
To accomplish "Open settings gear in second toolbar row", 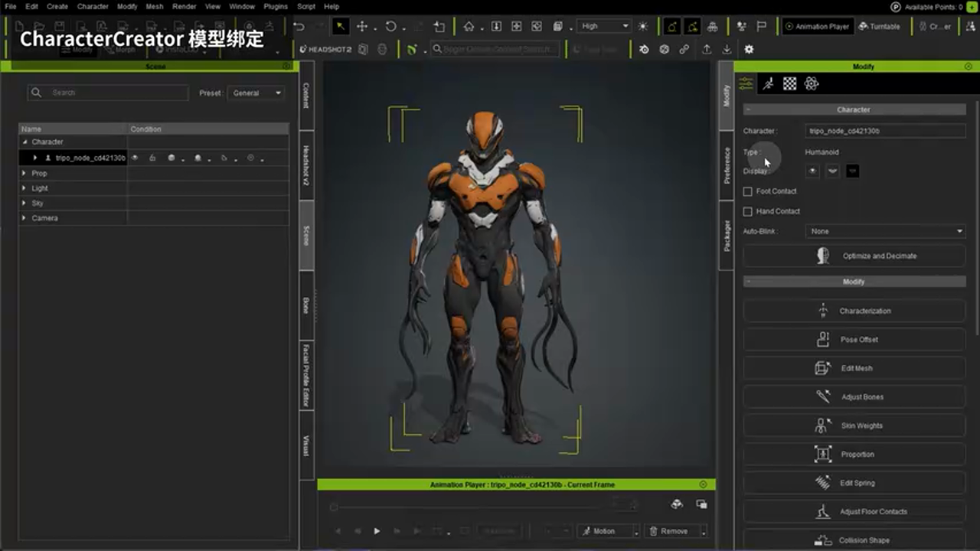I will pos(749,49).
